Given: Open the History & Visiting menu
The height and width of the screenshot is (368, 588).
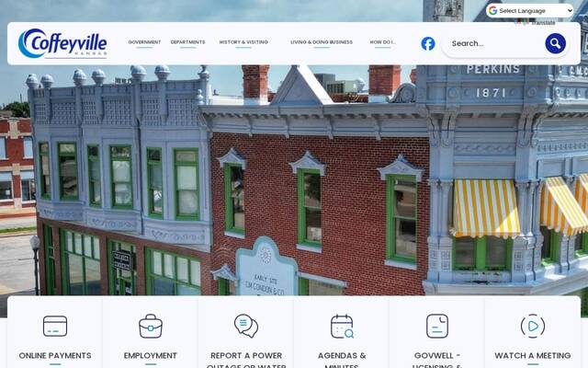Looking at the screenshot, I should [243, 42].
